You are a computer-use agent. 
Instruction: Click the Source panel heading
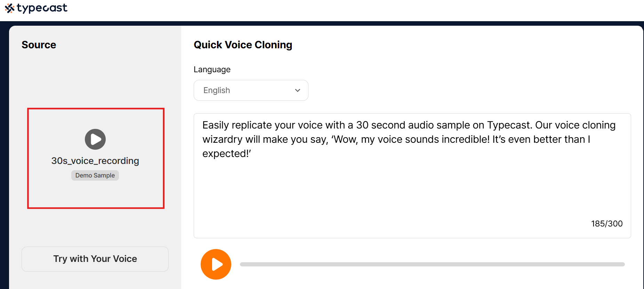39,45
